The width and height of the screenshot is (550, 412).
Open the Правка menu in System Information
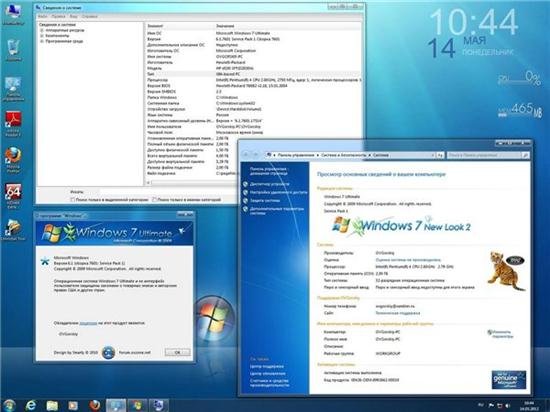pyautogui.click(x=58, y=16)
